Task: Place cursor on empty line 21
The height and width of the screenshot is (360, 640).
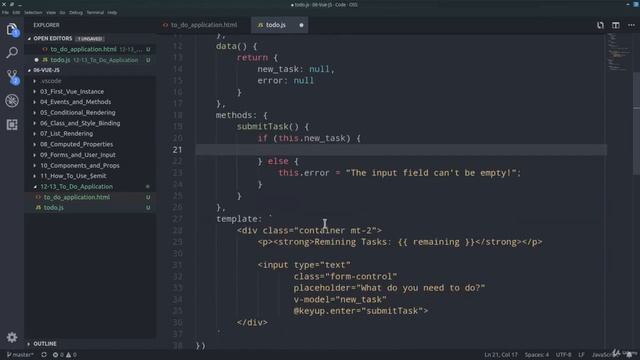Action: [401, 150]
